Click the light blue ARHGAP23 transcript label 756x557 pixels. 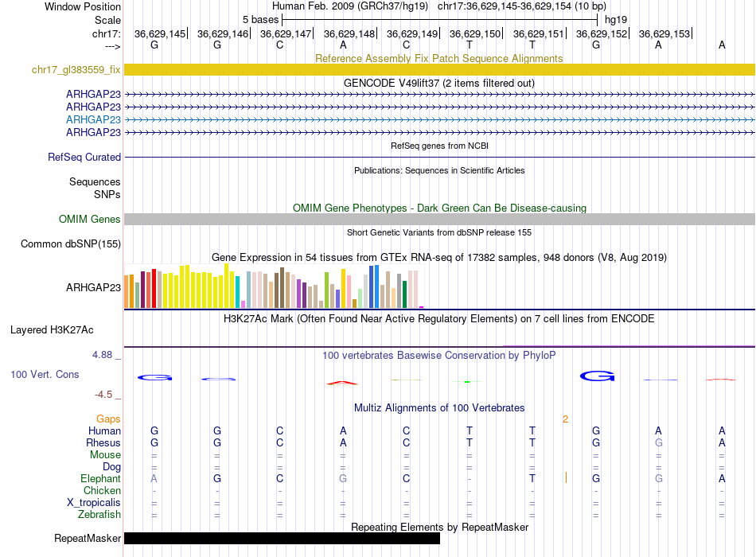pos(94,119)
